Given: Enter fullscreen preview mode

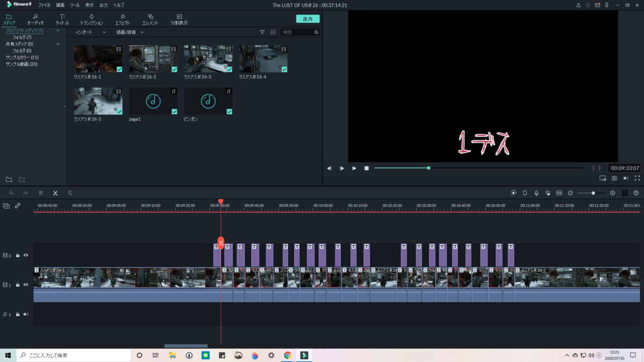Looking at the screenshot, I should point(637,178).
